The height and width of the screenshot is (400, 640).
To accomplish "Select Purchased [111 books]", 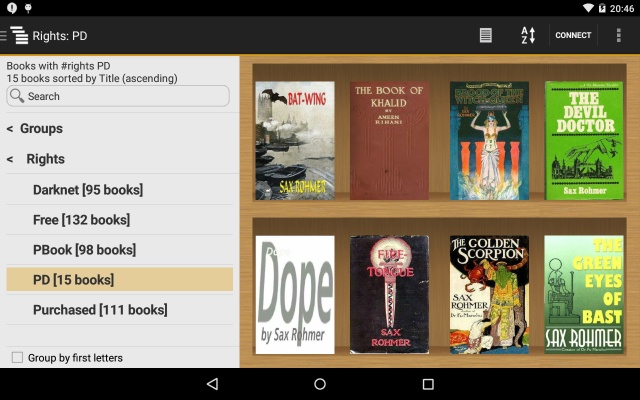I will pos(120,310).
